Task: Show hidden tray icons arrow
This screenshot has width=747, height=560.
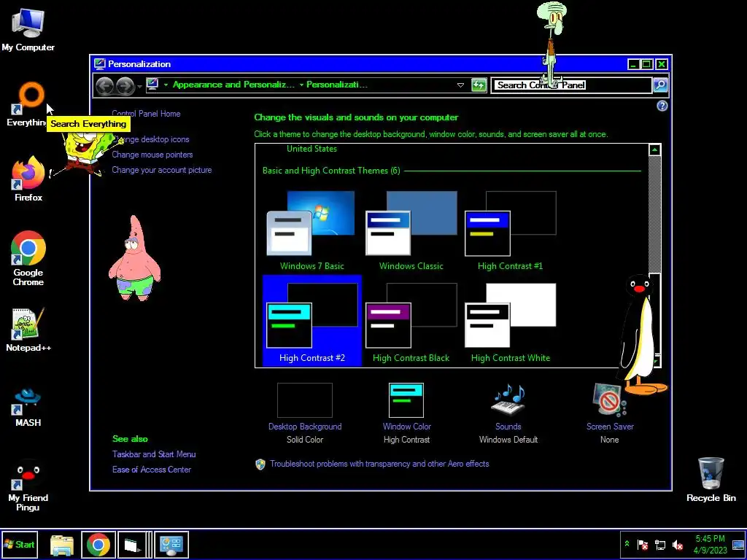Action: tap(627, 544)
